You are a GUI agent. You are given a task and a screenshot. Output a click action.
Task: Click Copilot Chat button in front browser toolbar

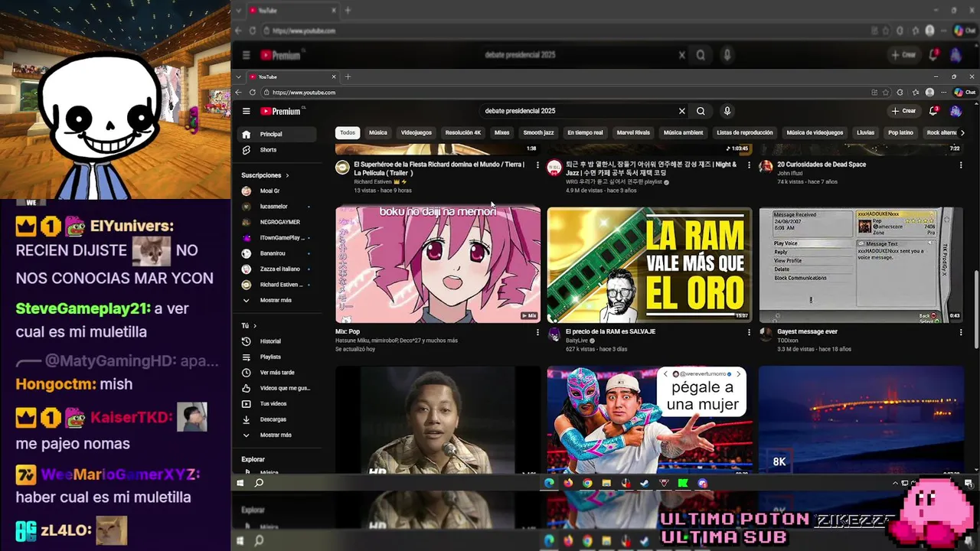[965, 93]
